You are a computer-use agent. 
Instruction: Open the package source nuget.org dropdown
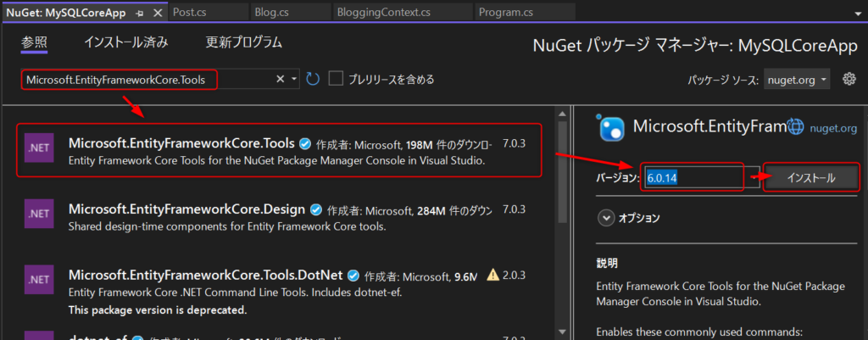797,81
